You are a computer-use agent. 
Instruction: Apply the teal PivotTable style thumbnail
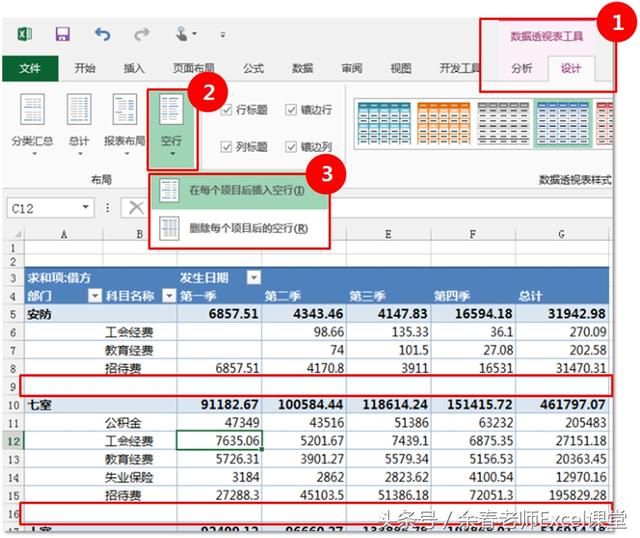click(x=384, y=123)
